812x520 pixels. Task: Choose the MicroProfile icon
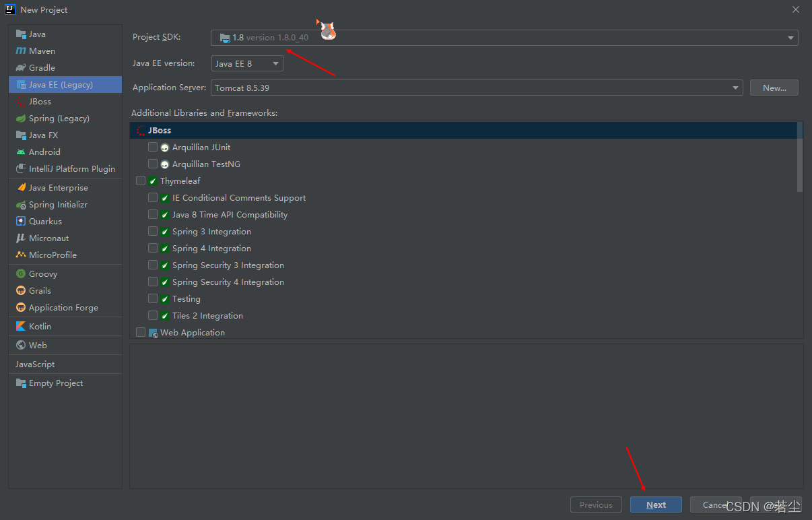pos(21,255)
